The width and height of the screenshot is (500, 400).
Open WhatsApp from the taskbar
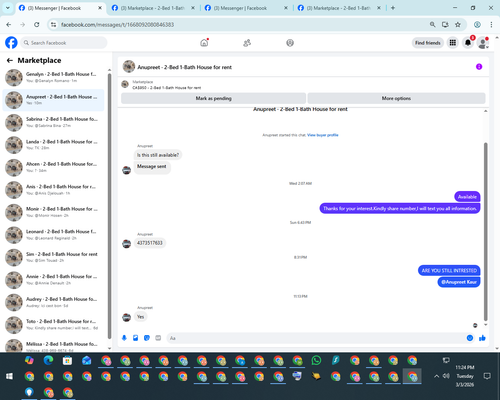click(316, 360)
